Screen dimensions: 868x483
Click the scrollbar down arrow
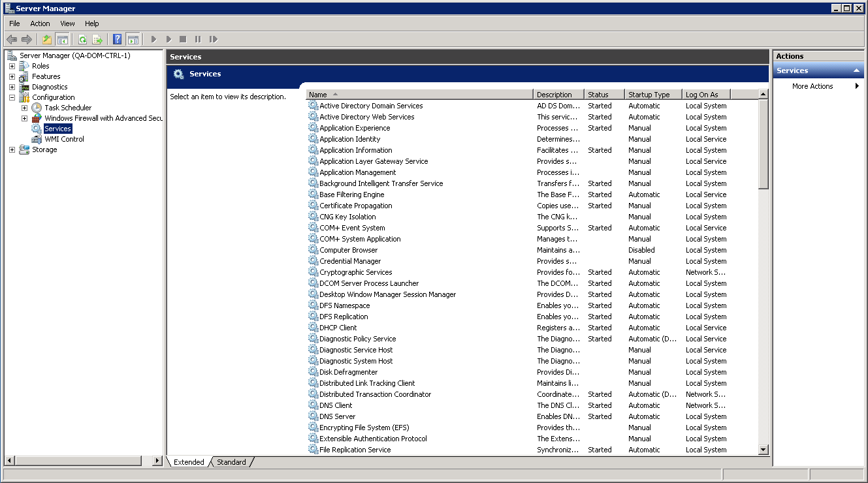click(763, 449)
